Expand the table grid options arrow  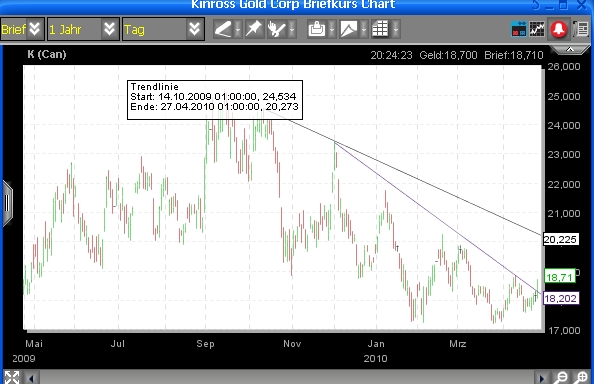pyautogui.click(x=396, y=29)
